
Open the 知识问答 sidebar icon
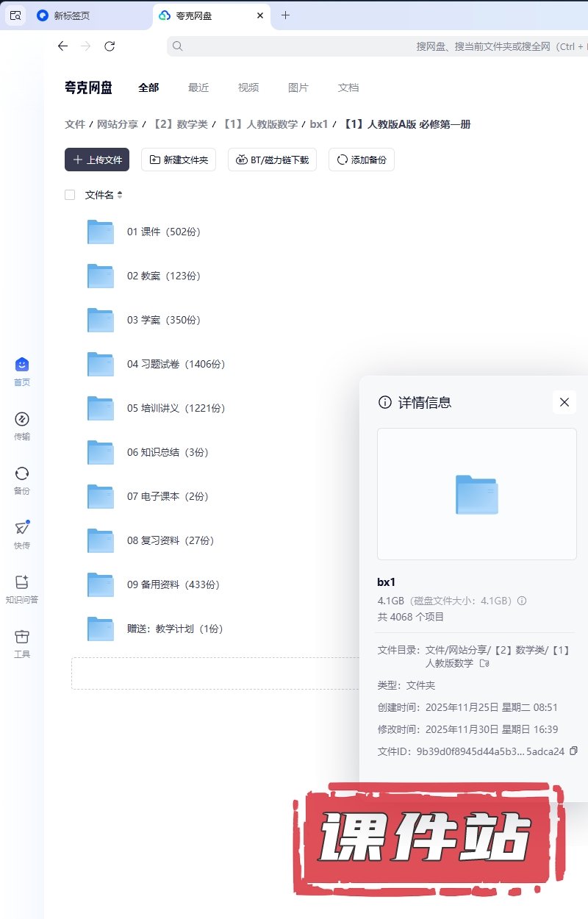21,582
